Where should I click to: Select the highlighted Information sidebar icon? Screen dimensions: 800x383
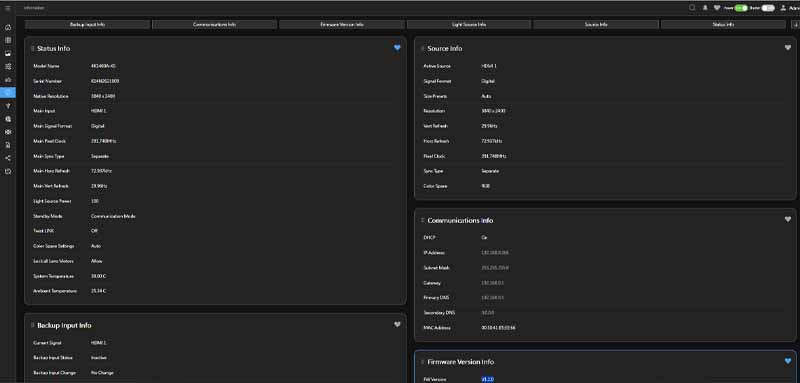click(8, 93)
